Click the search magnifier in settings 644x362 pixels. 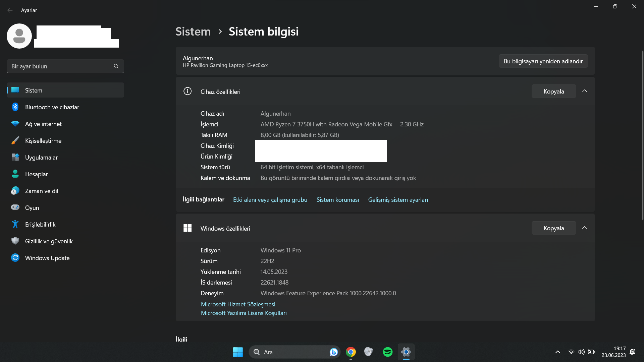coord(116,66)
